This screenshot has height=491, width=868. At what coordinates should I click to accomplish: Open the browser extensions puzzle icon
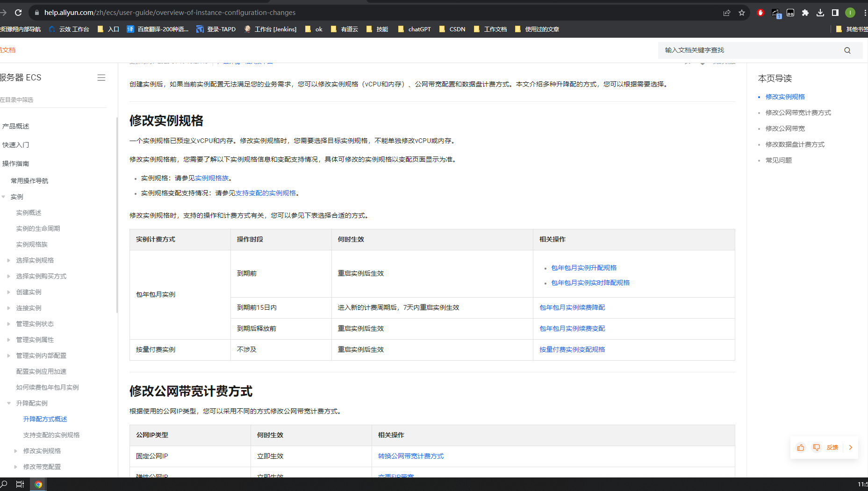coord(805,13)
